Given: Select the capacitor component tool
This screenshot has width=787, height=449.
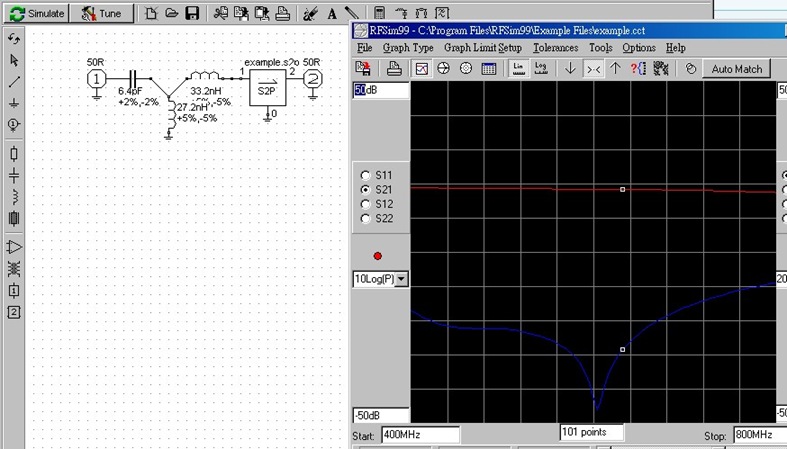Looking at the screenshot, I should (x=14, y=175).
